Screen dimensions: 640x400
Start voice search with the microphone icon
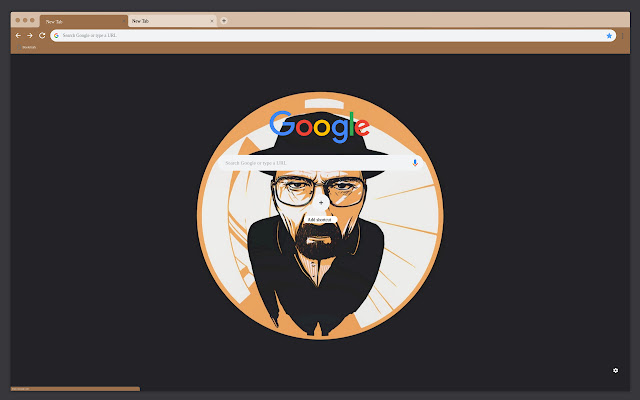(415, 163)
